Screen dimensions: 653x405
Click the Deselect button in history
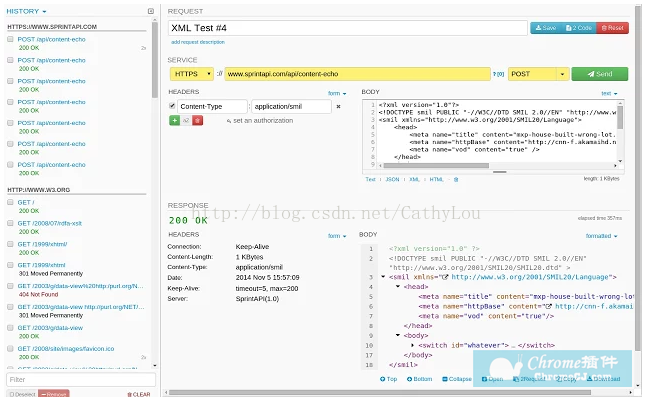click(x=22, y=394)
